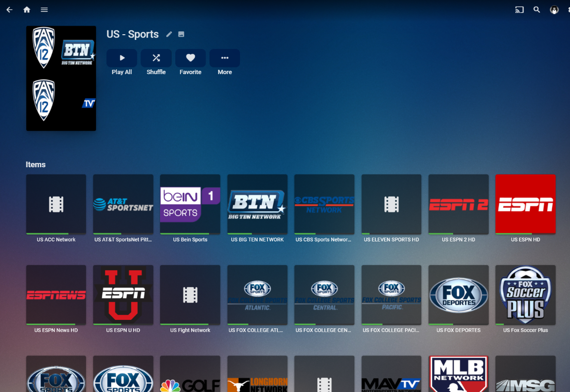The image size is (570, 392).
Task: Click the US Fox Soccer Plus title
Action: click(x=525, y=330)
